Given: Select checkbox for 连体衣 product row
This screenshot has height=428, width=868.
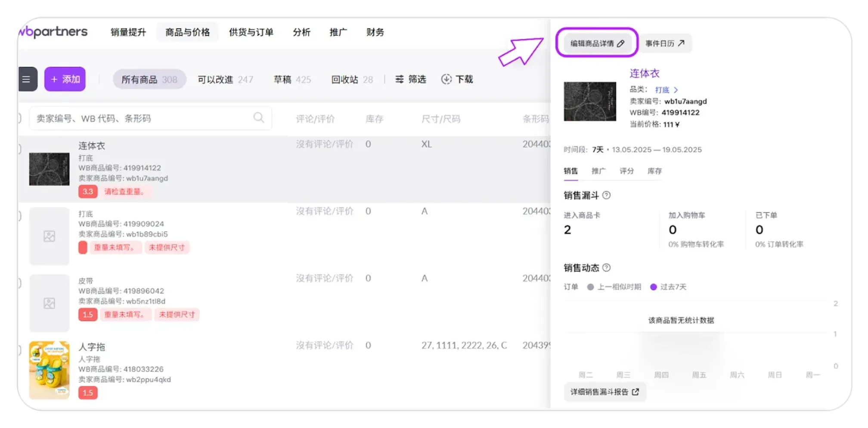Looking at the screenshot, I should point(19,149).
